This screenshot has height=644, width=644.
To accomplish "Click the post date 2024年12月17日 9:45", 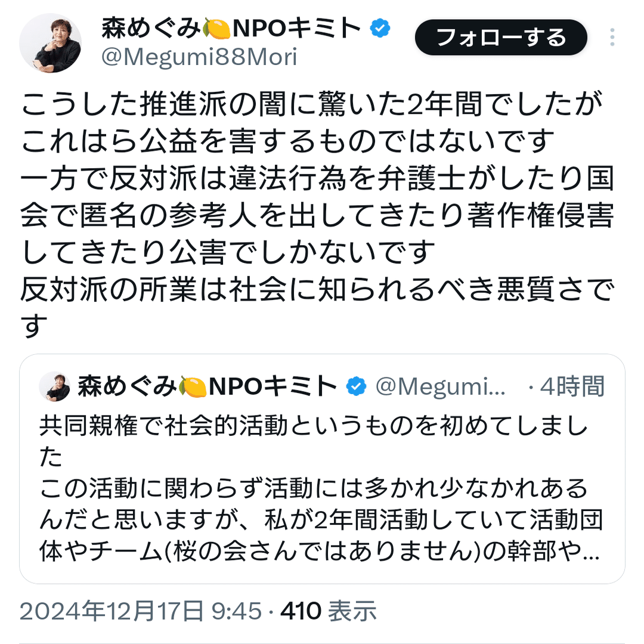I will click(x=141, y=611).
